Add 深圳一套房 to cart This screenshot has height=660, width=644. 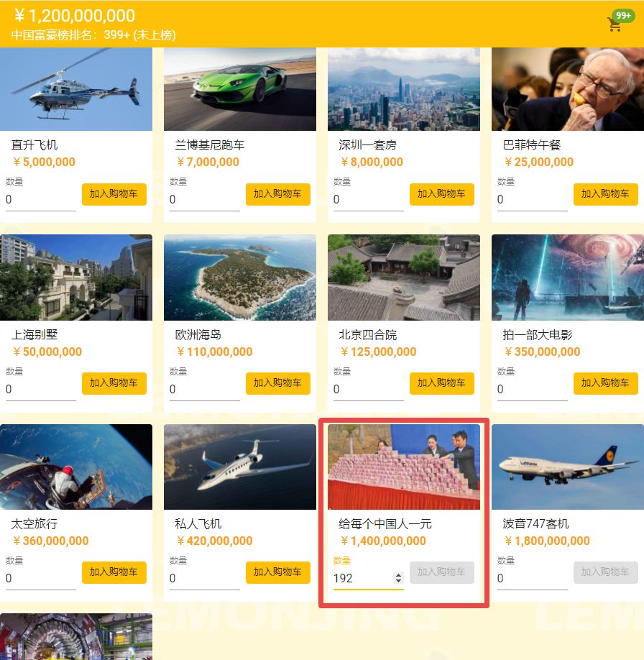coord(442,194)
